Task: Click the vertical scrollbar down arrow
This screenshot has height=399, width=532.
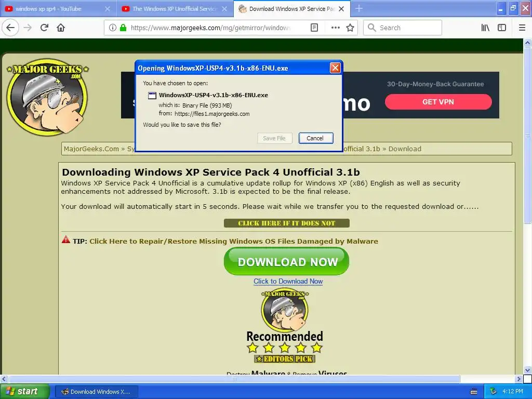Action: click(x=527, y=370)
